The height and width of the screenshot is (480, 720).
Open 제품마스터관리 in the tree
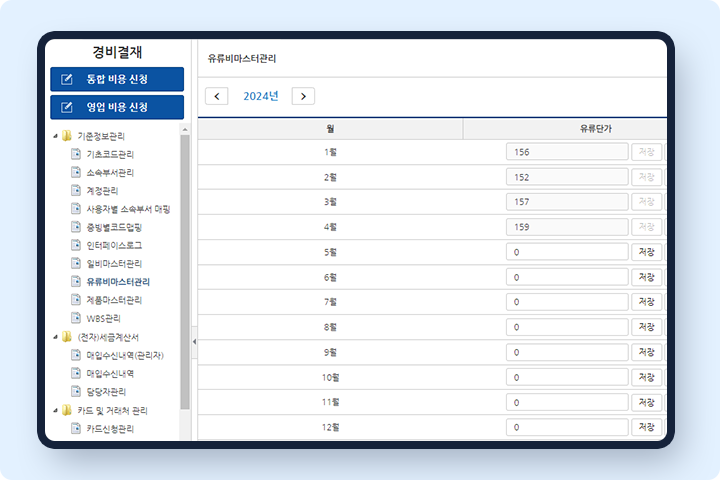pyautogui.click(x=114, y=300)
